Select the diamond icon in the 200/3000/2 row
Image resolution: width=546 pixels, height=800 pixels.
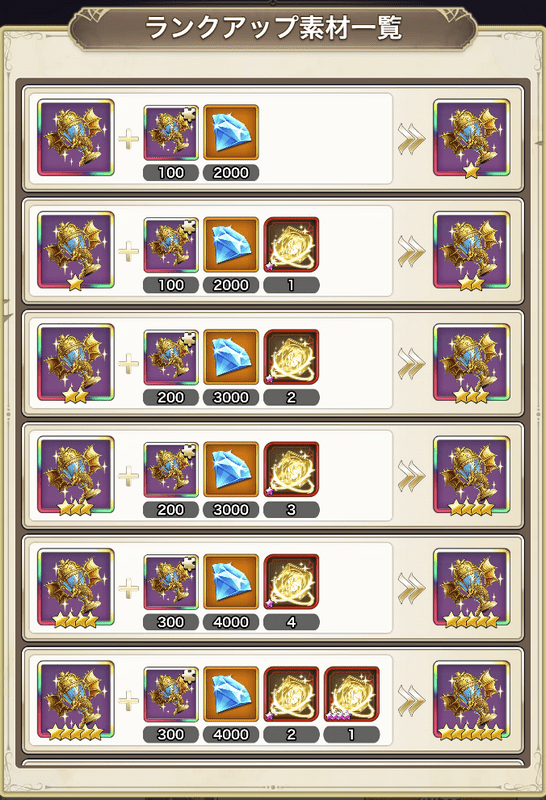point(231,357)
